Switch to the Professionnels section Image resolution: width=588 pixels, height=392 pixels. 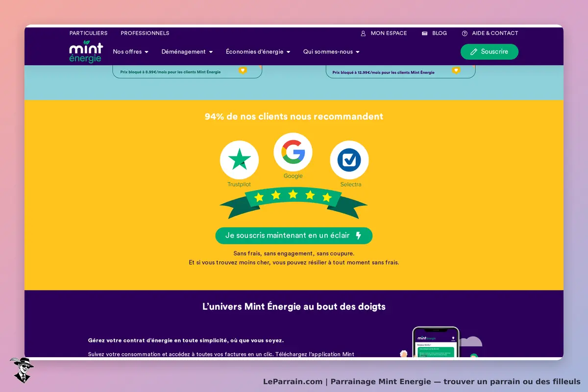145,33
